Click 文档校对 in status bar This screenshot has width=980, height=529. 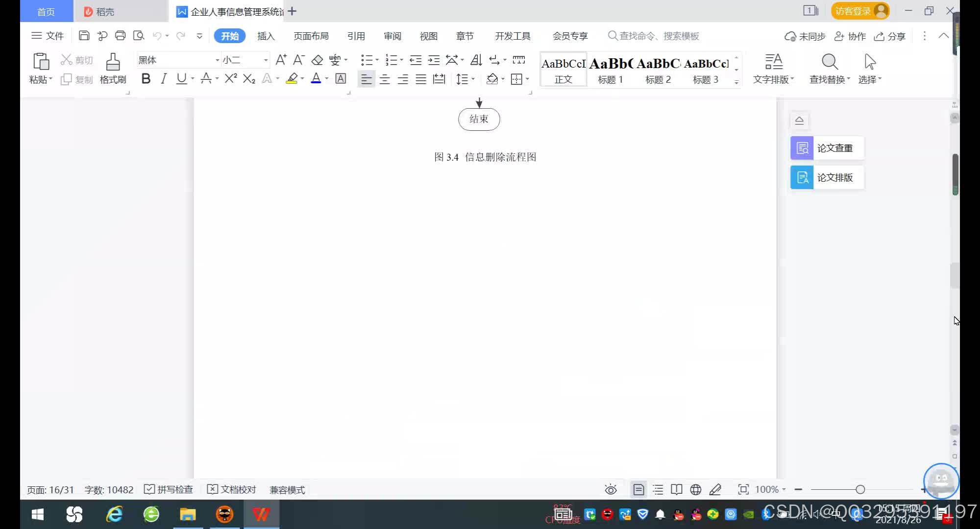(232, 489)
